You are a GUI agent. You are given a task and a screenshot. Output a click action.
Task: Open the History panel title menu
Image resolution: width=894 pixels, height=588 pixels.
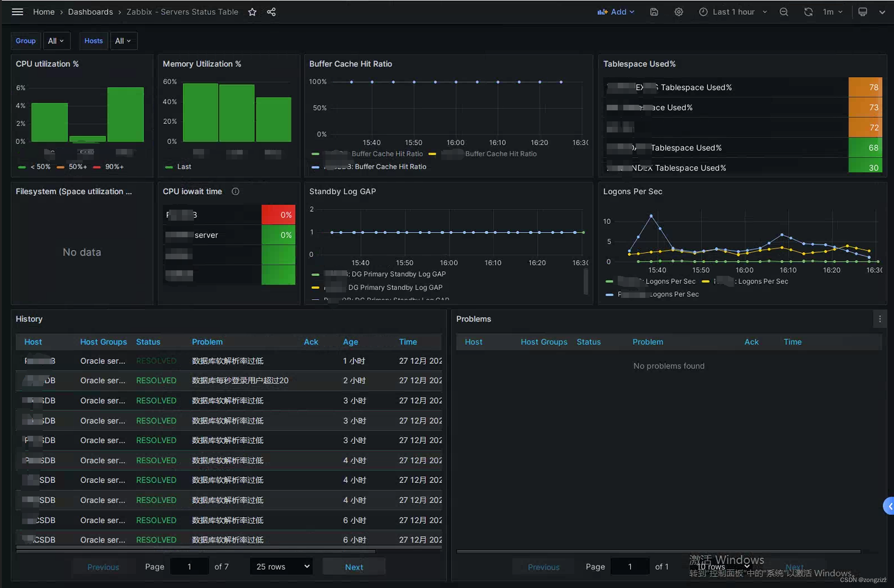pos(29,319)
